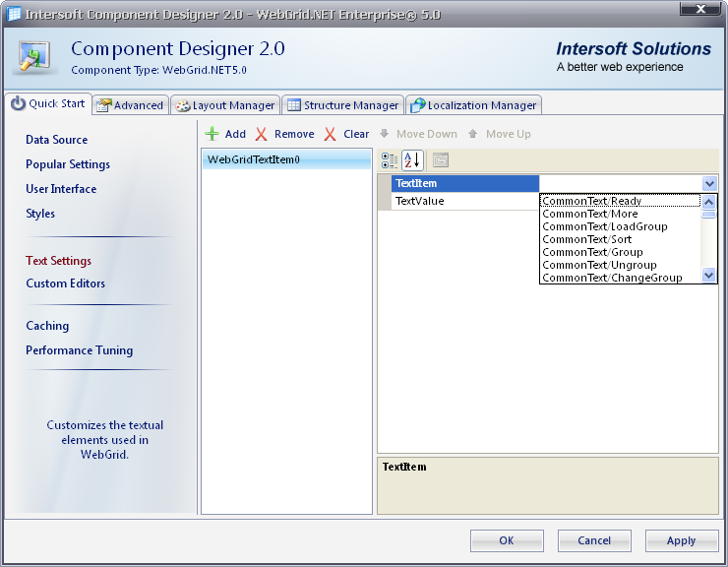This screenshot has height=567, width=728.
Task: Open the User Interface section
Action: point(61,189)
